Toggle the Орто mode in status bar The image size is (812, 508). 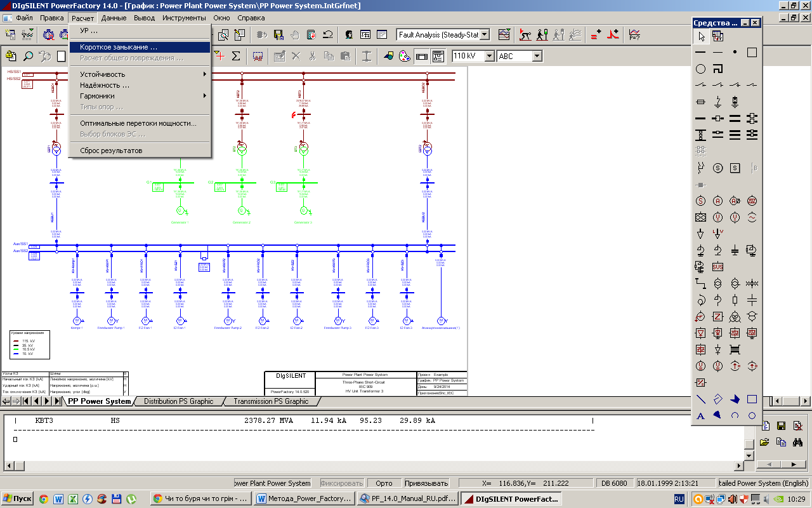click(x=384, y=483)
